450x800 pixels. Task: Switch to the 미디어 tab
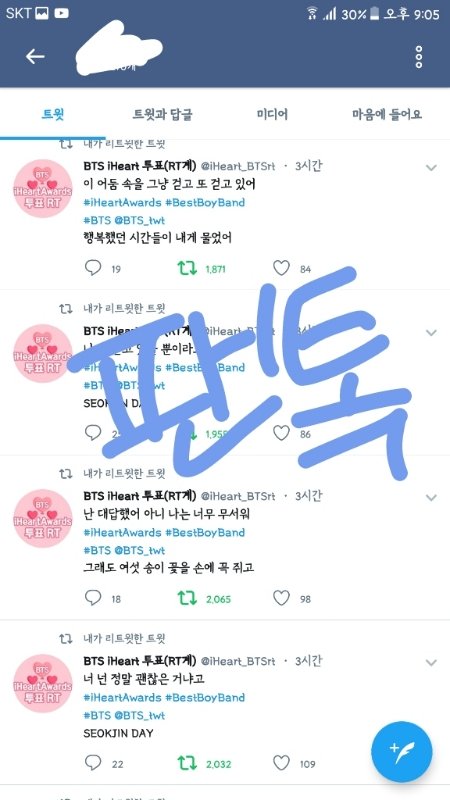point(272,114)
